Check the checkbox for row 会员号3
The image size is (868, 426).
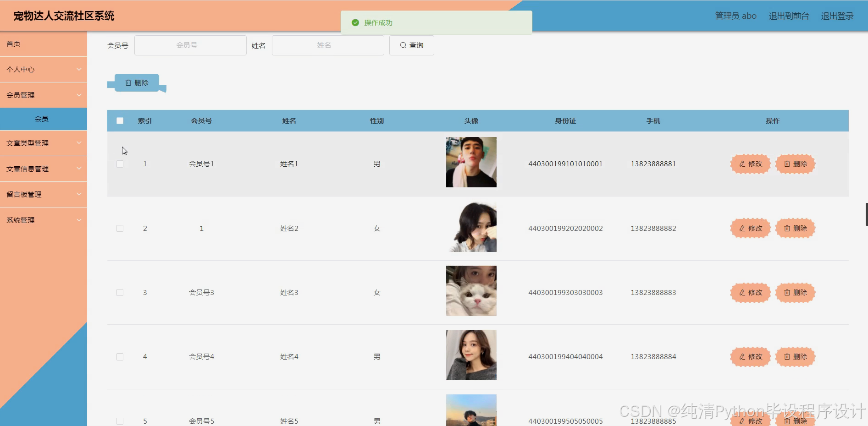120,293
